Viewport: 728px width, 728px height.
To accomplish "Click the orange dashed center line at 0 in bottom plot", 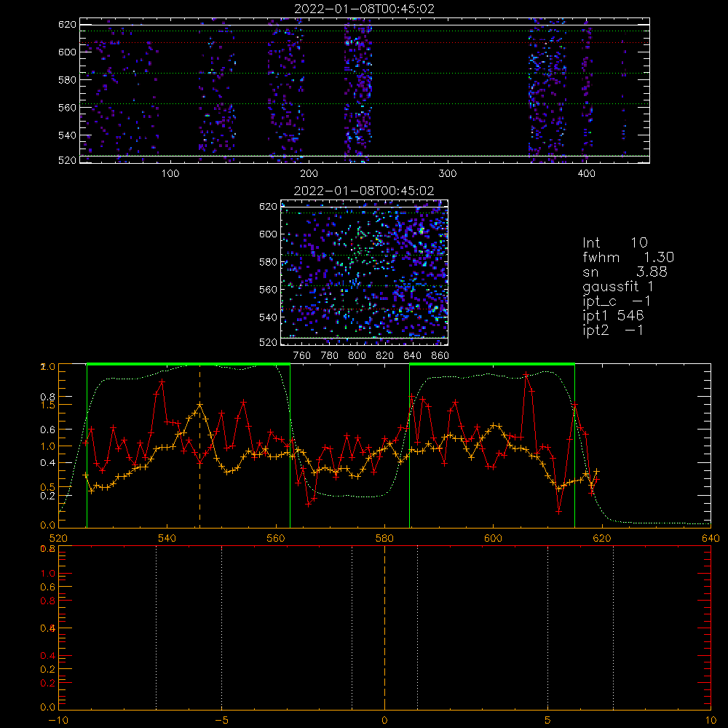I will [x=384, y=627].
